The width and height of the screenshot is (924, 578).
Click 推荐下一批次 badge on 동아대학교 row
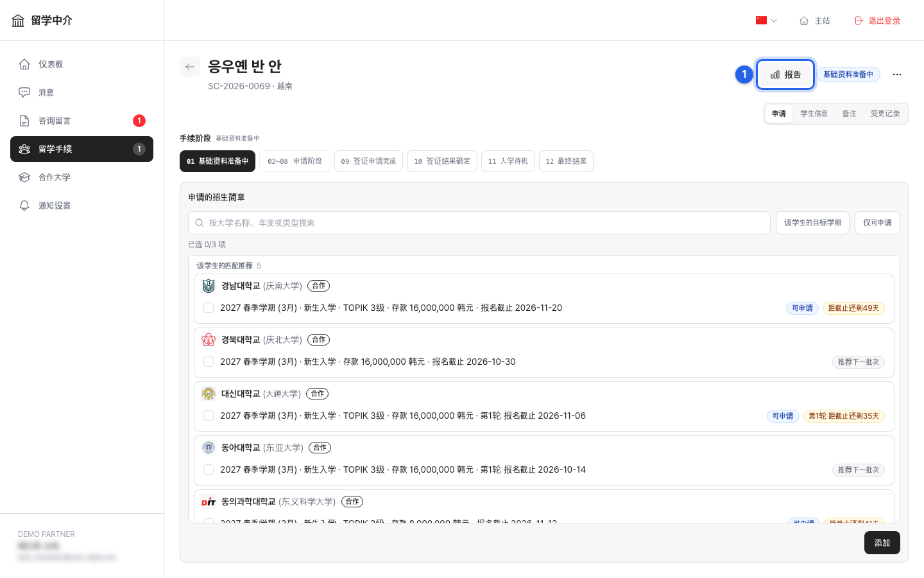859,470
